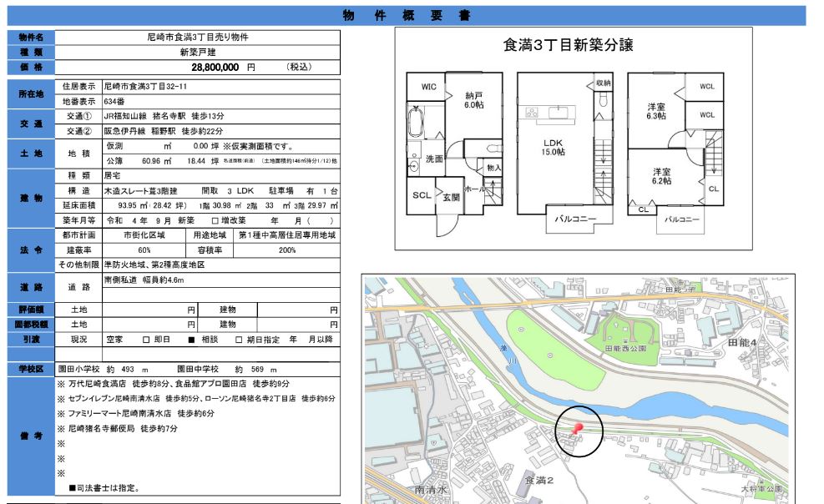Click the 学校区 header cell

(31, 369)
